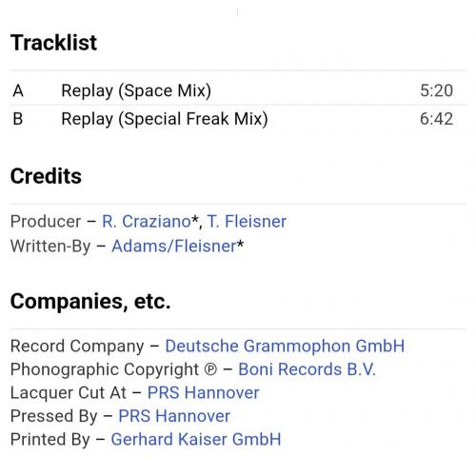Click the 5:20 track duration
The height and width of the screenshot is (476, 476).
click(x=437, y=90)
